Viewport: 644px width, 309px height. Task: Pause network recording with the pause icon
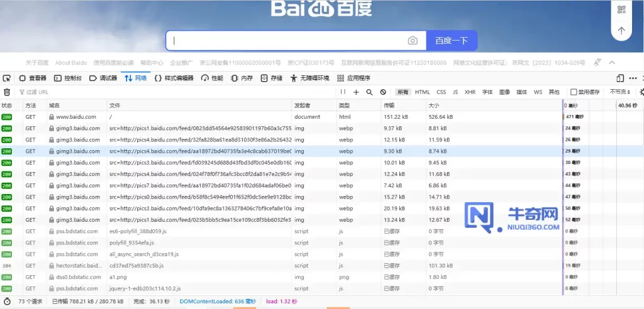343,92
